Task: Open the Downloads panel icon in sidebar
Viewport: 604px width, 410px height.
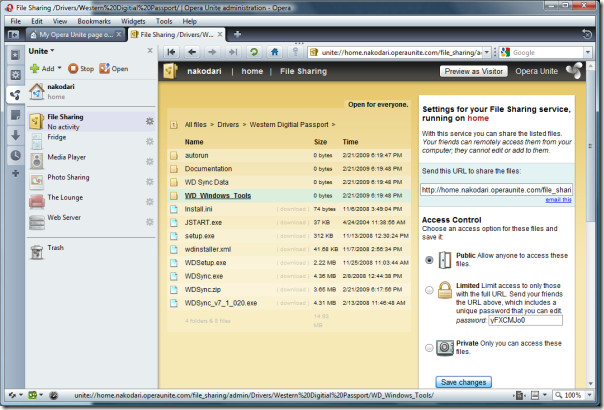Action: point(15,135)
